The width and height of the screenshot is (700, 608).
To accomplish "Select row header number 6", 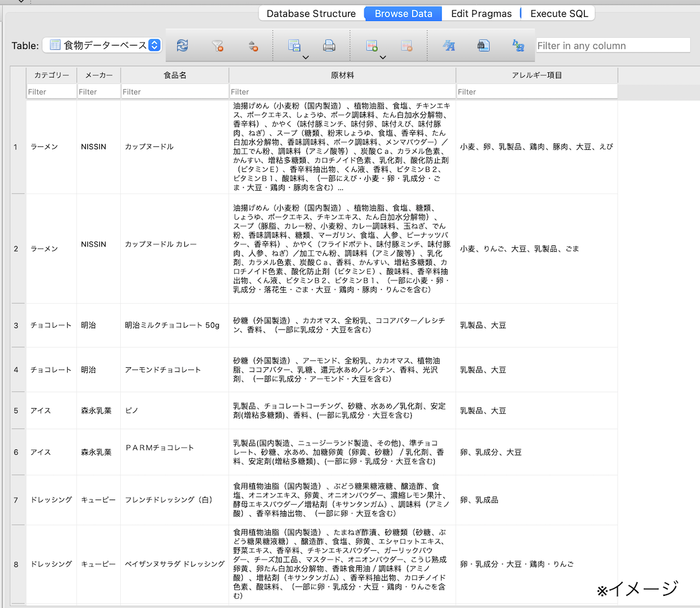I will click(x=17, y=452).
